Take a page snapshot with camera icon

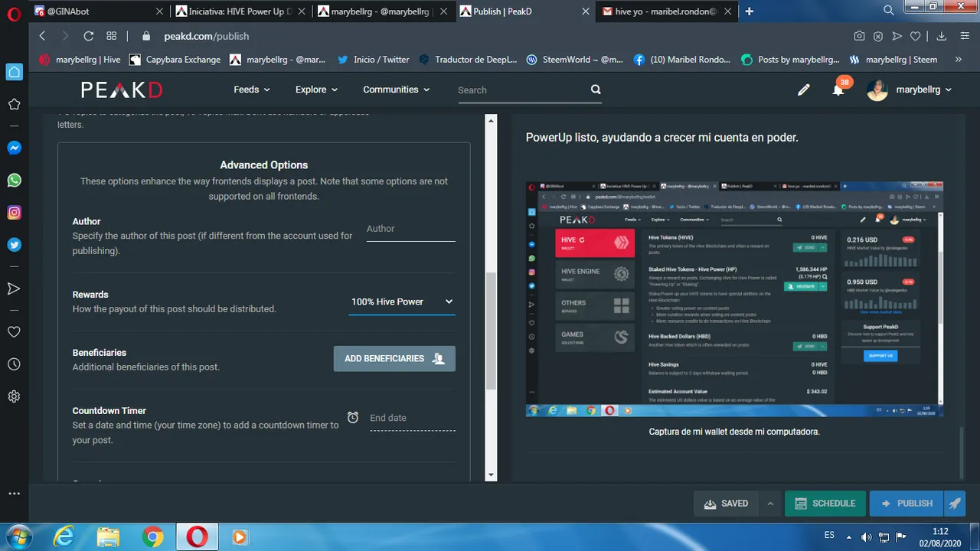point(860,36)
